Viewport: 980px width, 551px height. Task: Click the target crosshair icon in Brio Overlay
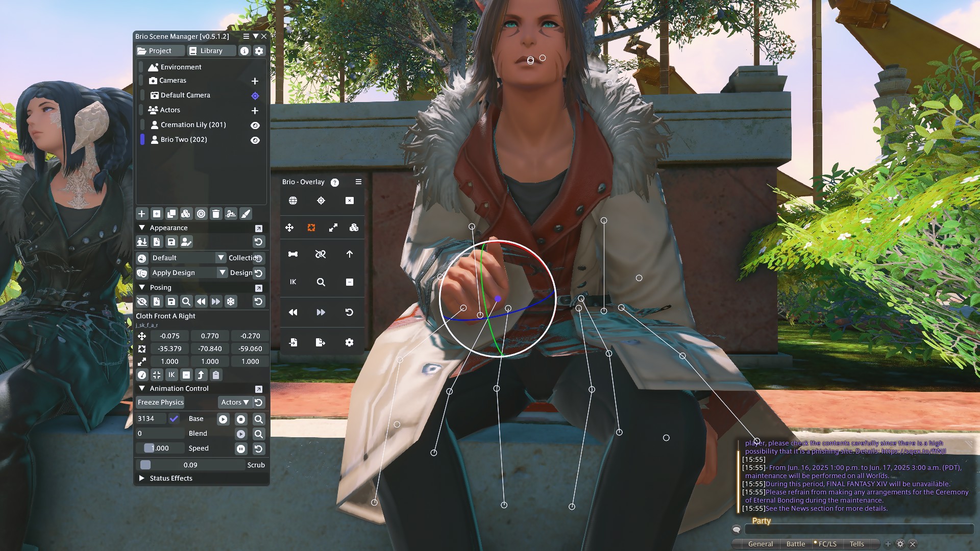(321, 201)
